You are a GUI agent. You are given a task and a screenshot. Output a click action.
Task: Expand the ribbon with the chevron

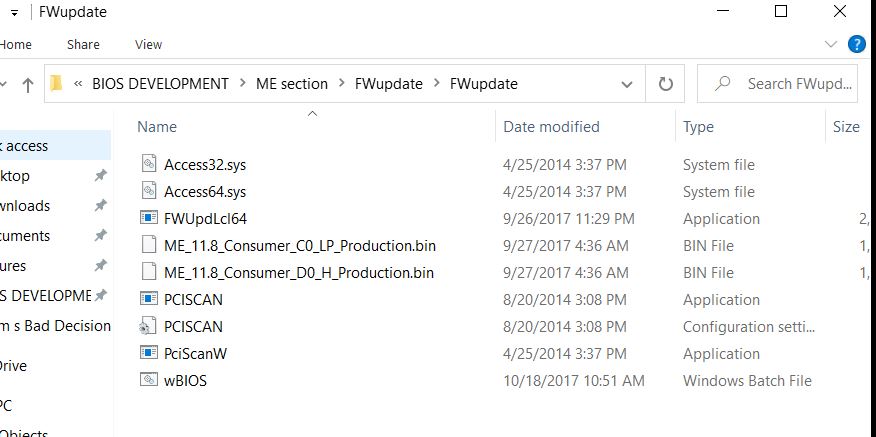pos(831,44)
